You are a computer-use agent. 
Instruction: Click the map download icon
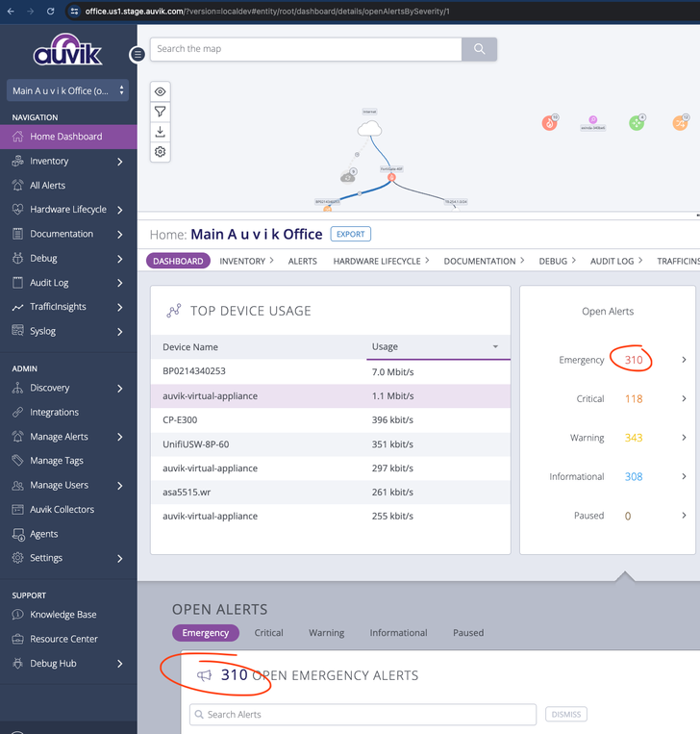(160, 132)
